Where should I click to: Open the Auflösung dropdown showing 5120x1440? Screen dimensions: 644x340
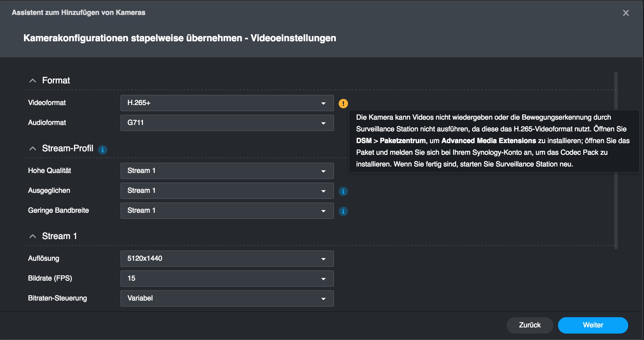(x=227, y=259)
